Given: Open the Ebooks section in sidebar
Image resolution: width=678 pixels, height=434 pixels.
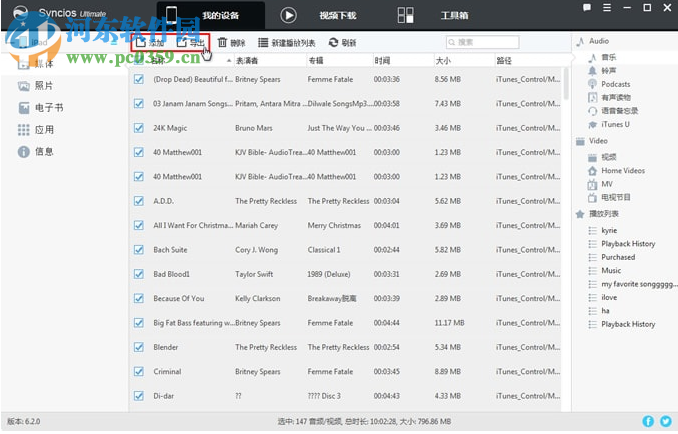Looking at the screenshot, I should [x=41, y=108].
